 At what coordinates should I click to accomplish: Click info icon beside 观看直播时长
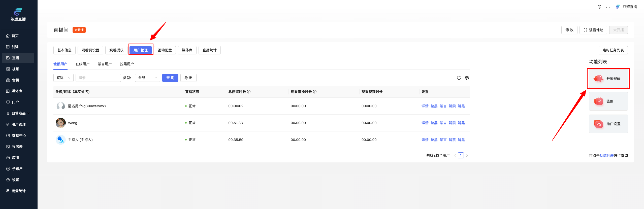315,92
